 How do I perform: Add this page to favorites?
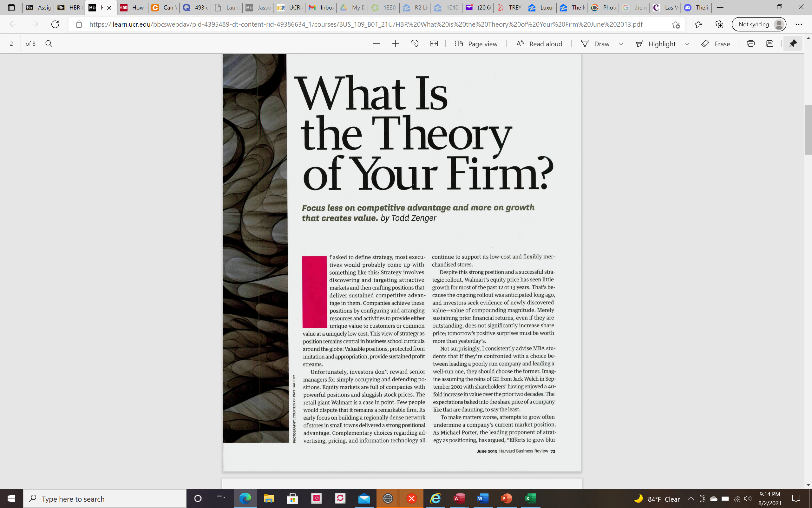click(675, 24)
